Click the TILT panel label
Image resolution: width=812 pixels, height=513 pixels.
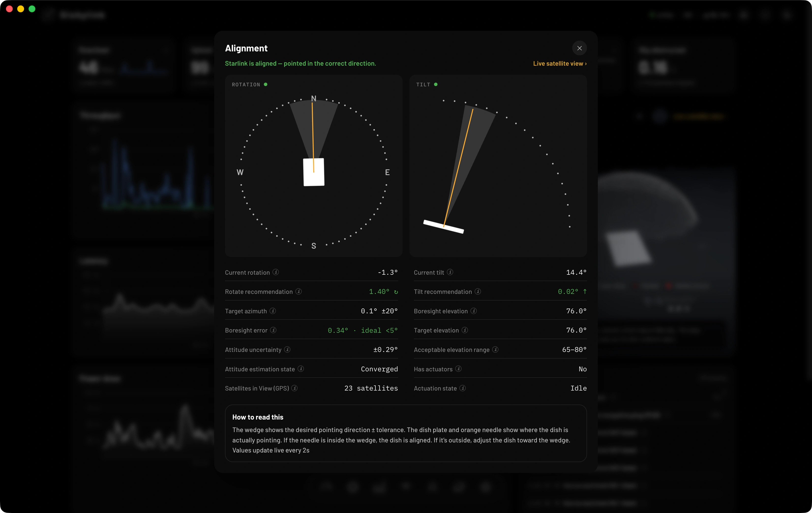click(423, 84)
